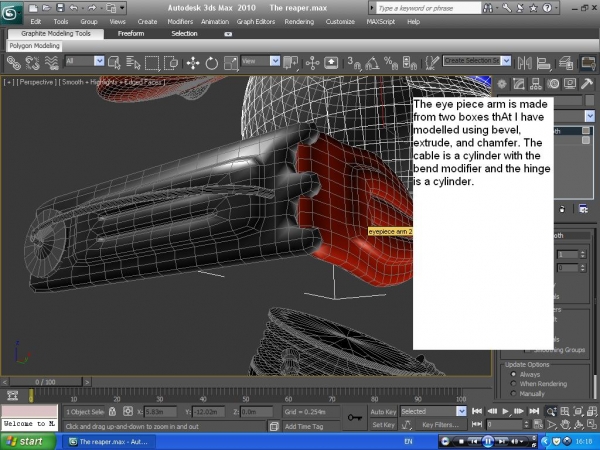This screenshot has width=600, height=450.
Task: Toggle the Selection Lock padlock
Action: click(112, 412)
